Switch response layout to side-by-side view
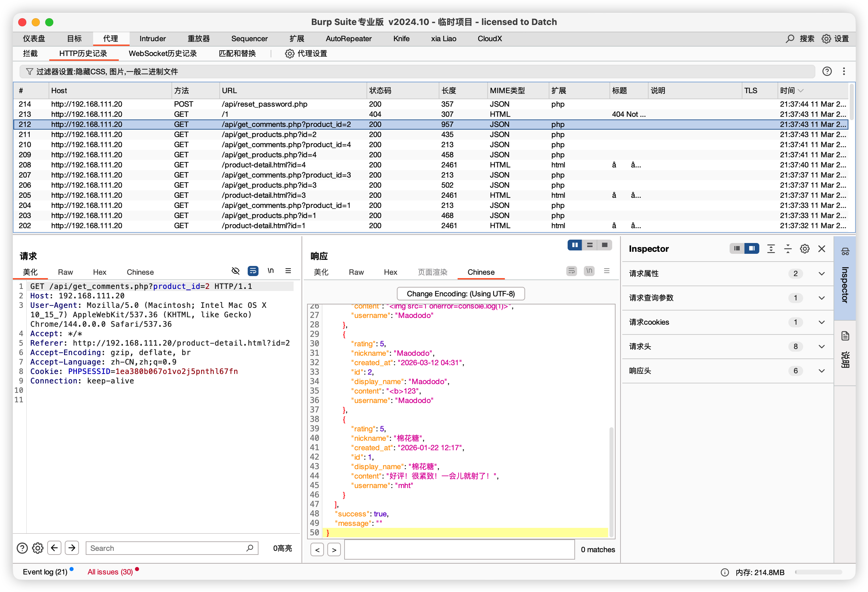This screenshot has height=592, width=868. 574,245
